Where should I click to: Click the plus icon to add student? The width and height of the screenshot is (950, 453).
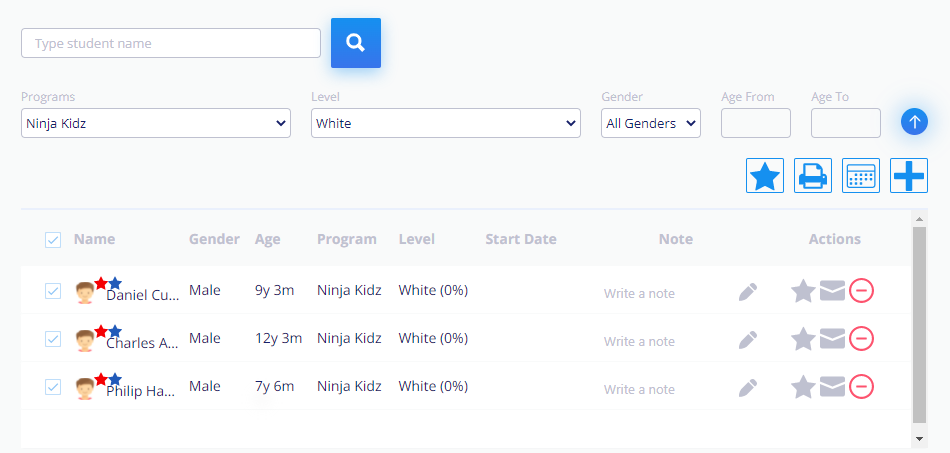pos(909,176)
